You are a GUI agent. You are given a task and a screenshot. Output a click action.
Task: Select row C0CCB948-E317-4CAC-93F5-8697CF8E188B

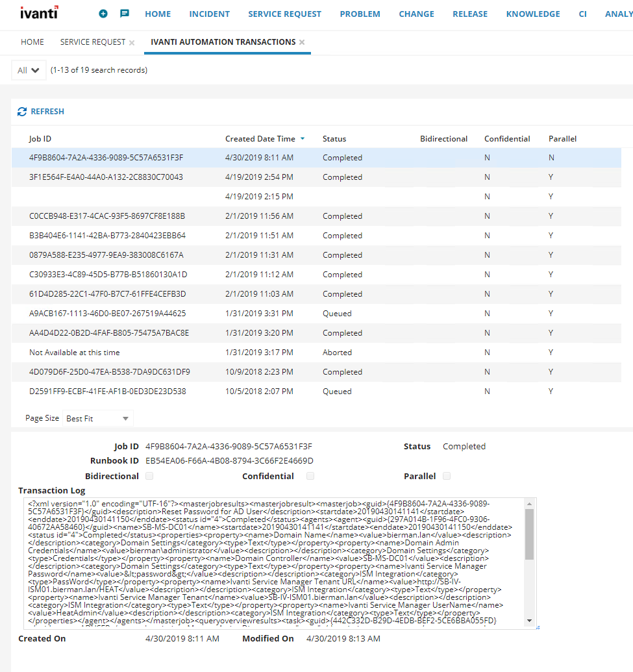316,216
